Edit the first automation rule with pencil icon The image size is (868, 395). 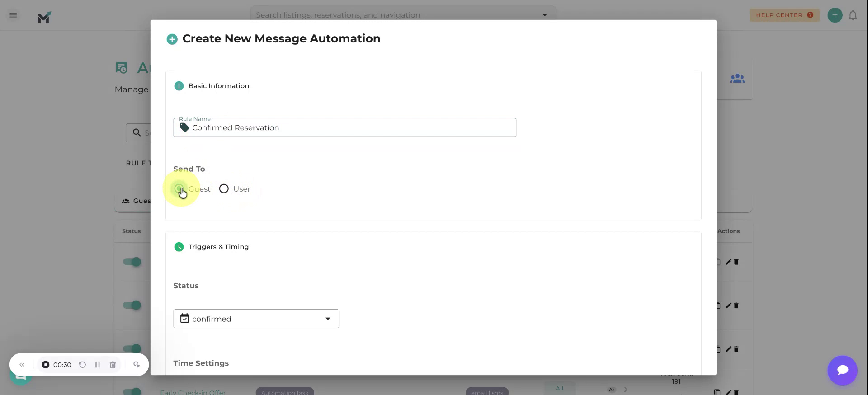point(728,262)
